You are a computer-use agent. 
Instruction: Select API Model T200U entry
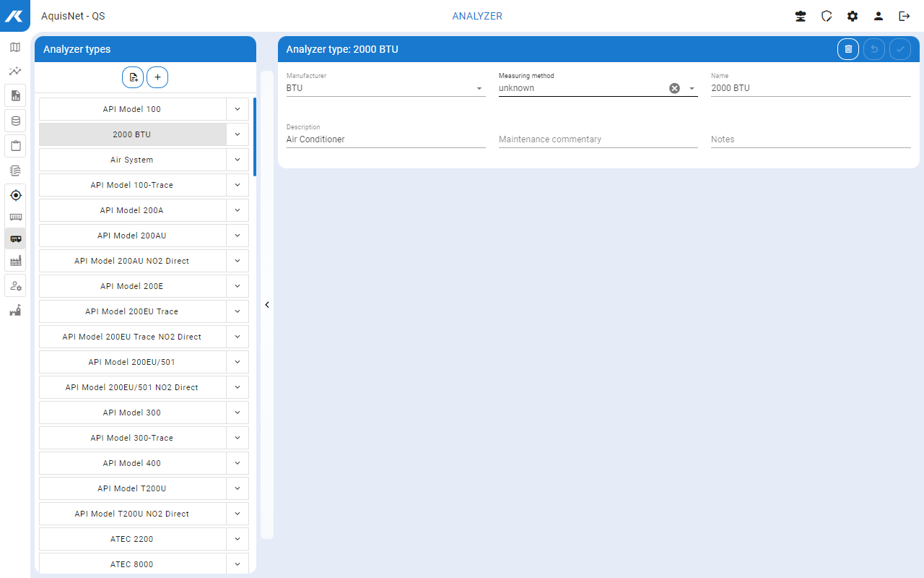(132, 488)
